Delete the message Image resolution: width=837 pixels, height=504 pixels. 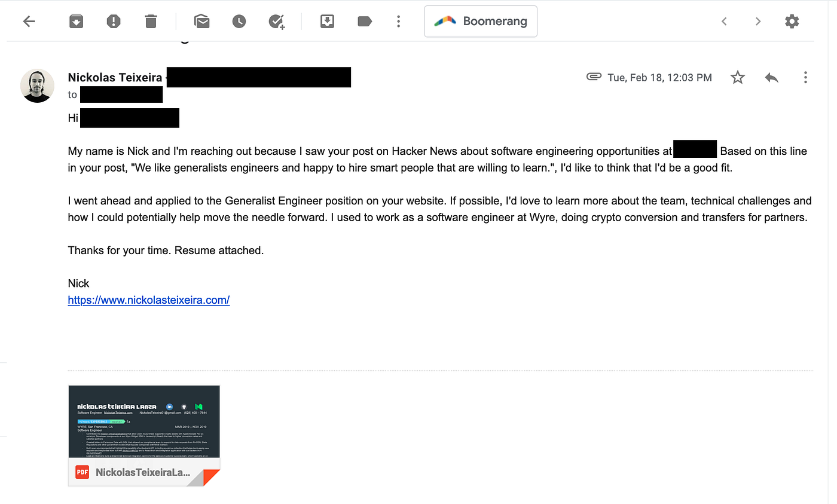[150, 21]
